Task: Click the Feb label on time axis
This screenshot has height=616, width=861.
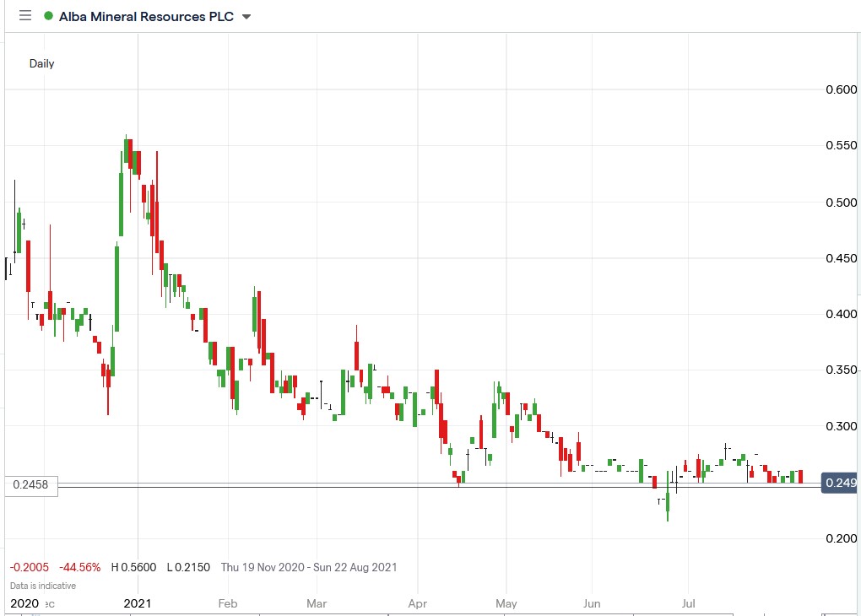Action: pyautogui.click(x=227, y=603)
